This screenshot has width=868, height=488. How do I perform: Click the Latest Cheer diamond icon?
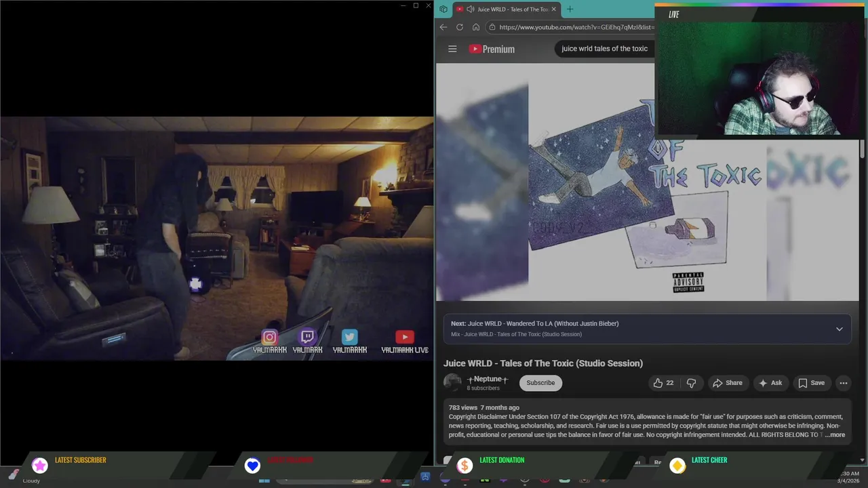click(x=677, y=466)
